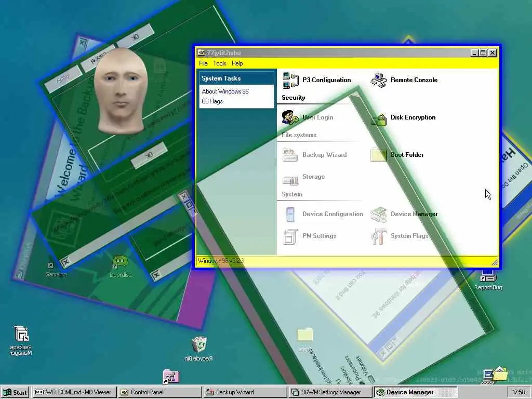Viewport: 532px width, 399px height.
Task: Click the rotated OK button below the face
Action: 149,155
